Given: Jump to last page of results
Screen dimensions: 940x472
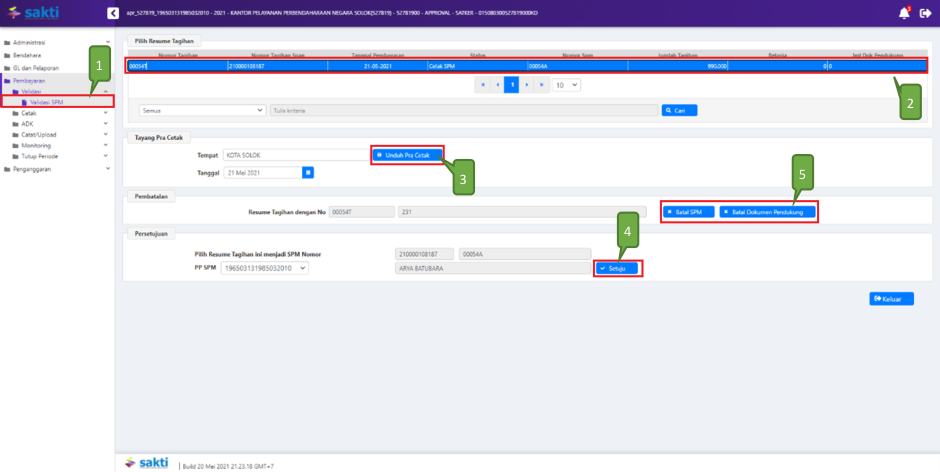Looking at the screenshot, I should tap(541, 85).
